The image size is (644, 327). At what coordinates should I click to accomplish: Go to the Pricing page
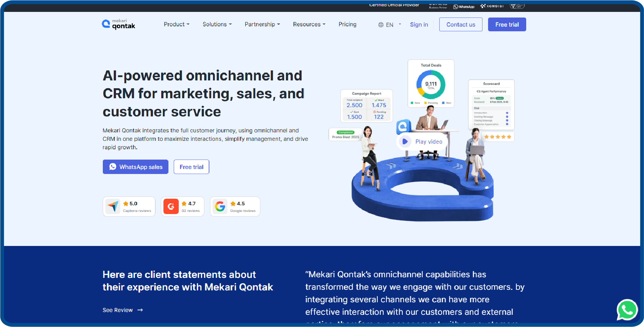(x=347, y=24)
